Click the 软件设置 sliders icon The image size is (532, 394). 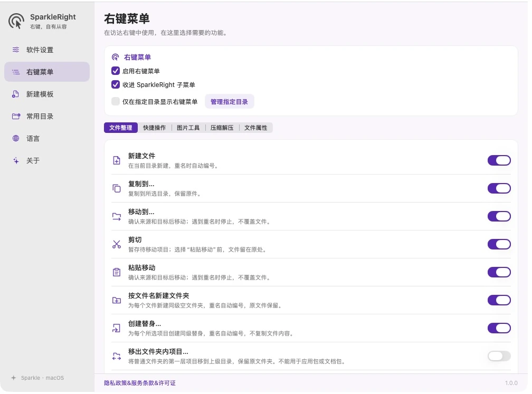[x=16, y=50]
